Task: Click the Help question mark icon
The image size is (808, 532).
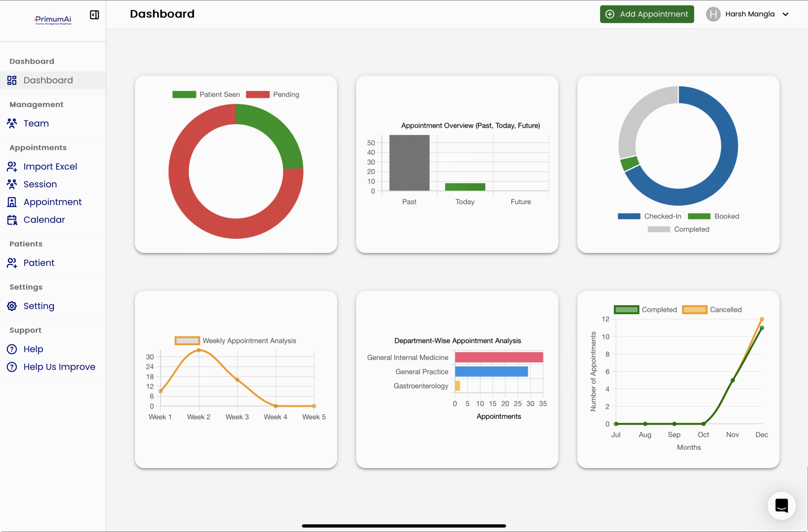Action: [12, 349]
